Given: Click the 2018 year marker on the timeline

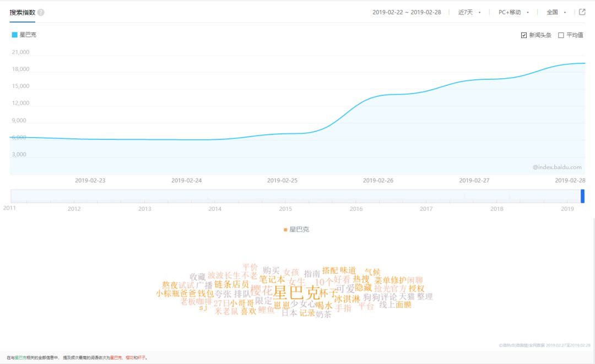Looking at the screenshot, I should coord(497,209).
